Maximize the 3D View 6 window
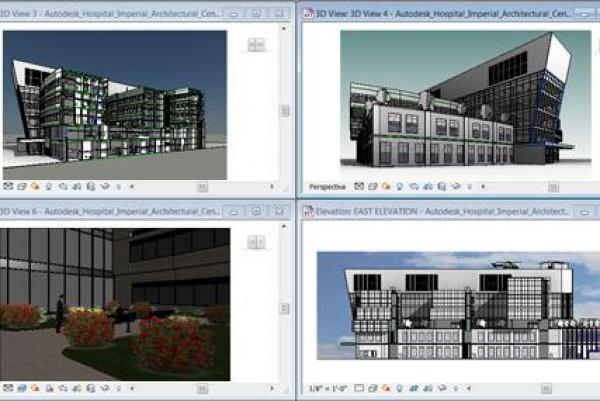600x401 pixels. pyautogui.click(x=255, y=212)
